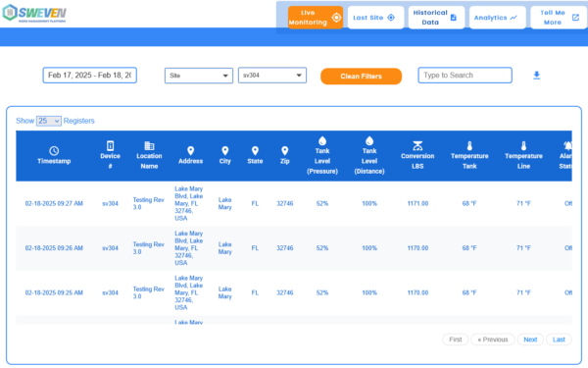This screenshot has width=588, height=368.
Task: Click the building icon above Location Name
Action: 149,145
